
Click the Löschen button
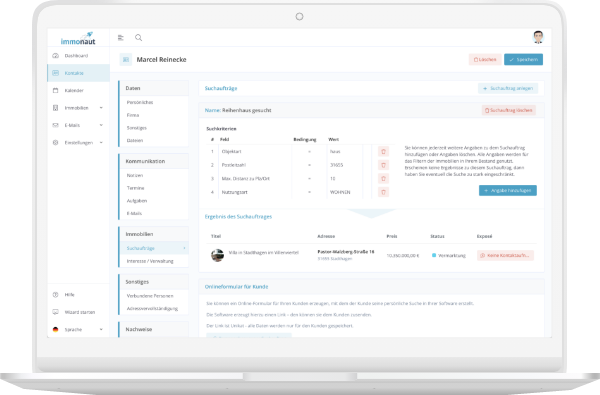485,59
